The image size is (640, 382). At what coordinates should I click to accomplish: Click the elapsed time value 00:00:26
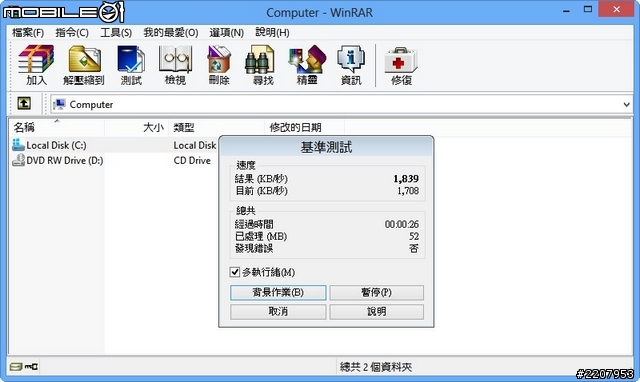coord(402,224)
